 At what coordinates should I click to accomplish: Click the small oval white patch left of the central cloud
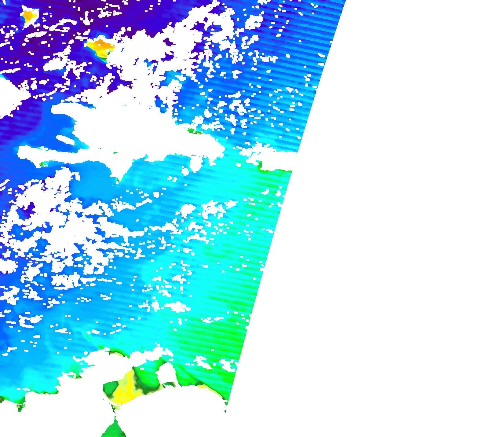[65, 140]
